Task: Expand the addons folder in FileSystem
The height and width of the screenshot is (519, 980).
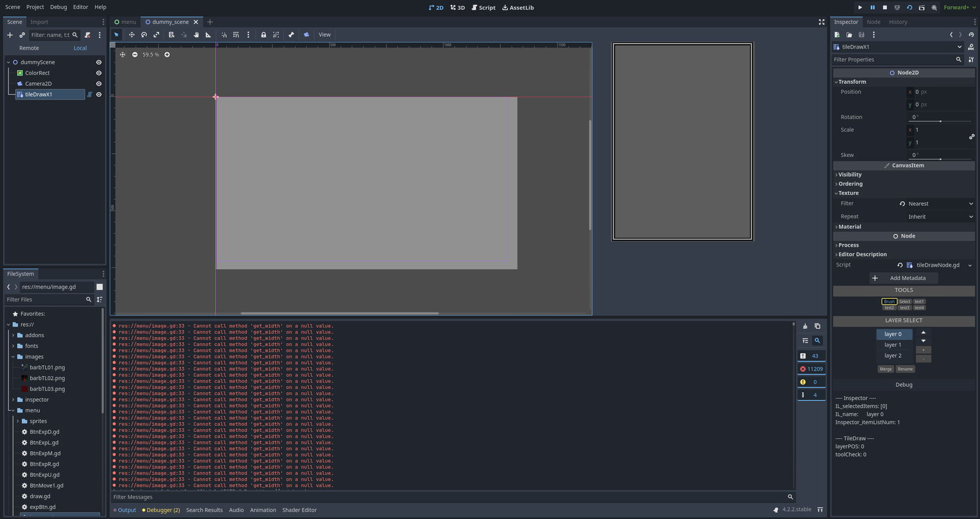Action: coord(13,335)
